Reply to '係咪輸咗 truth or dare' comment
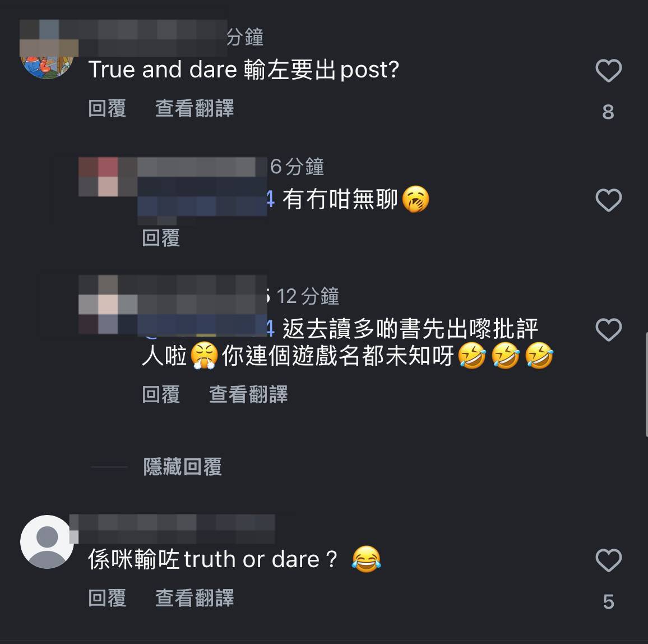648x644 pixels. coord(107,598)
